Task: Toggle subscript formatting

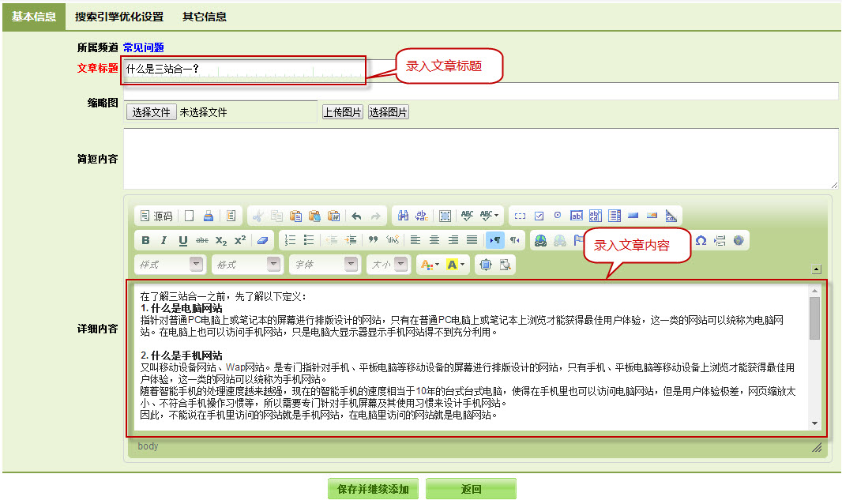Action: 220,240
